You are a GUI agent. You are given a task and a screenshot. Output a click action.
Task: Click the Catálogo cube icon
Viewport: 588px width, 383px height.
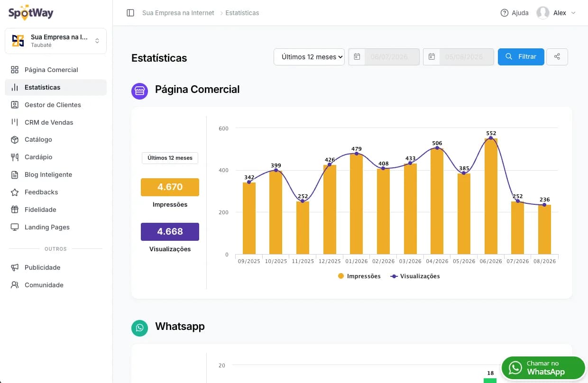point(15,139)
